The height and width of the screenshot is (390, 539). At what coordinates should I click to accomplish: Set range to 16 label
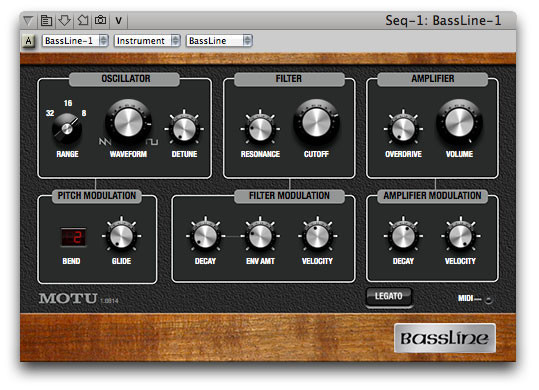pyautogui.click(x=68, y=103)
